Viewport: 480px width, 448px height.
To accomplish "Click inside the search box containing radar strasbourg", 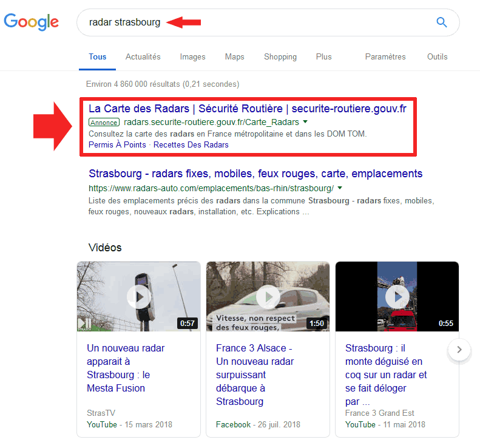I will (268, 22).
